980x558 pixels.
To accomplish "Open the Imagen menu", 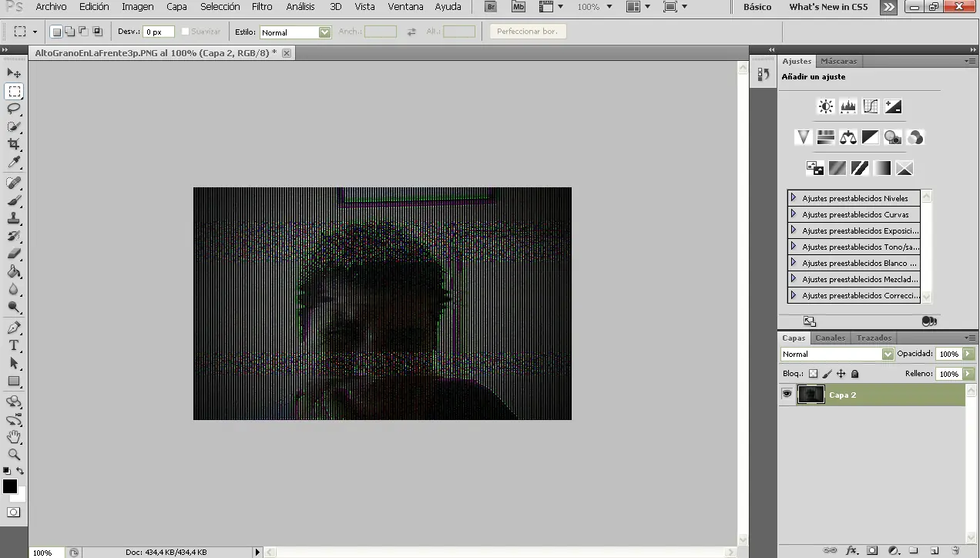I will click(138, 7).
